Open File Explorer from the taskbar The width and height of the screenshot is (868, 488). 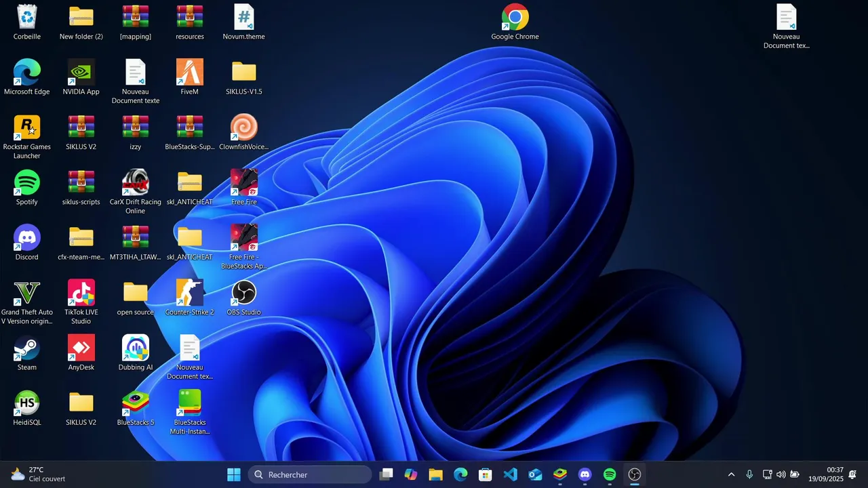tap(435, 474)
